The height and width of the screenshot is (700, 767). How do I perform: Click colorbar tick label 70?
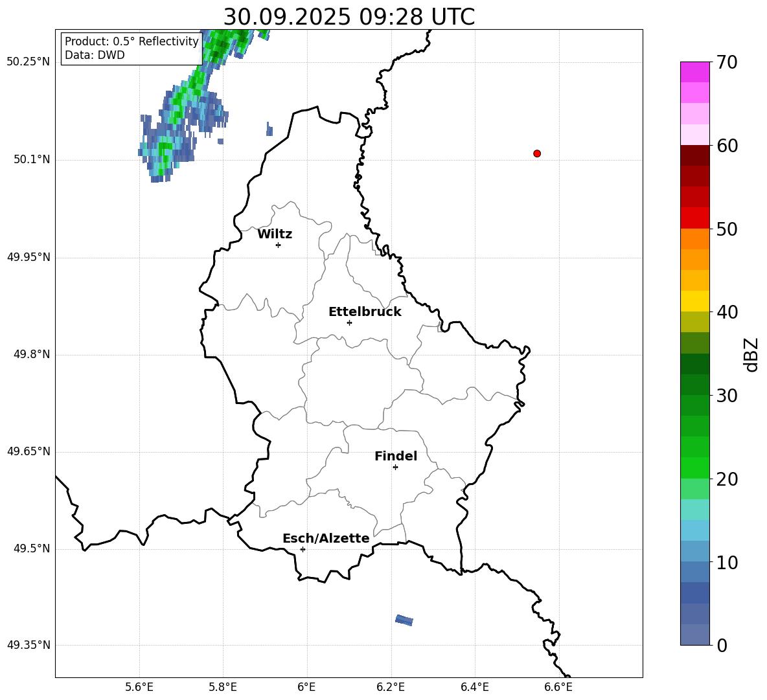tap(727, 62)
